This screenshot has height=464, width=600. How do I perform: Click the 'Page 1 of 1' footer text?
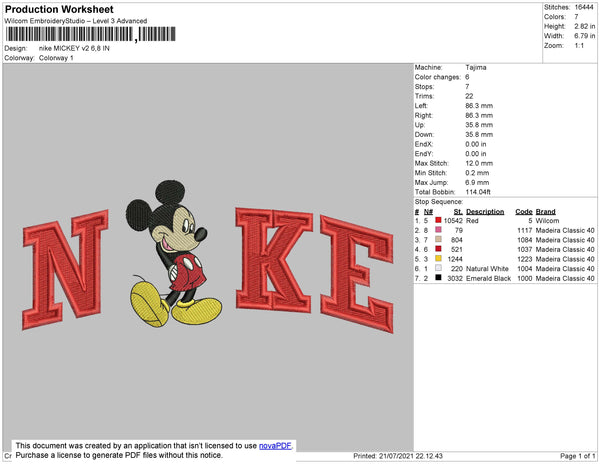coord(577,456)
